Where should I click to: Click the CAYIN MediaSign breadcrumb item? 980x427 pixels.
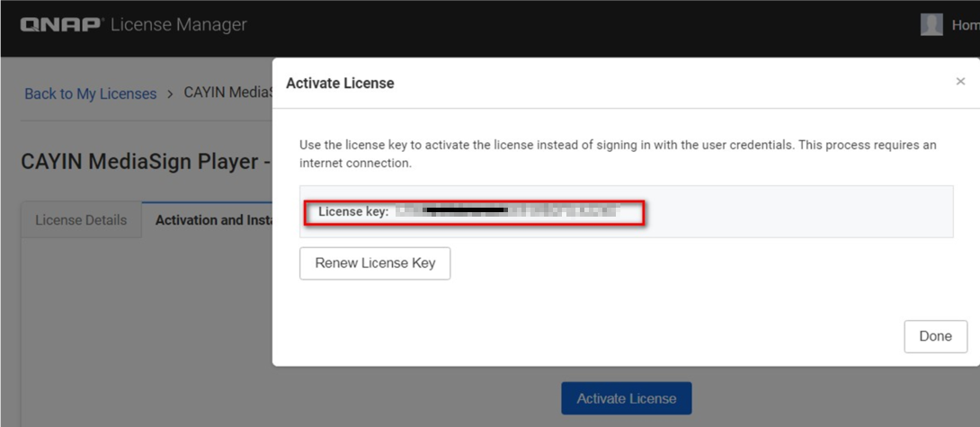click(x=227, y=93)
